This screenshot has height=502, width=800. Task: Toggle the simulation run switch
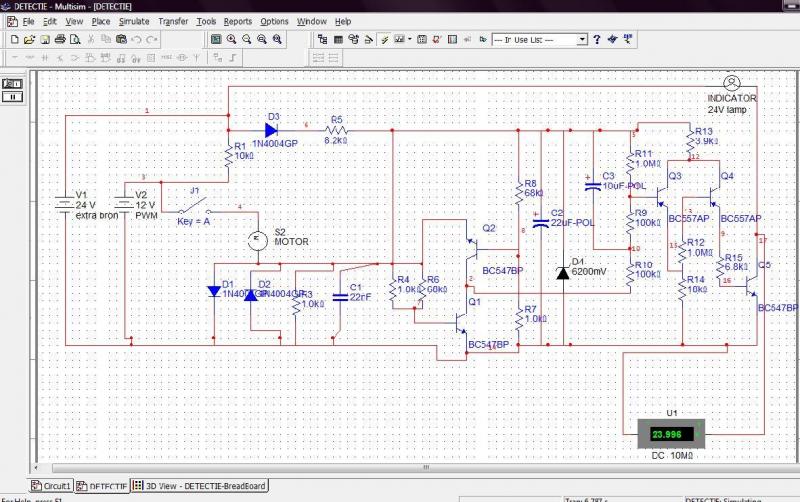[x=14, y=83]
